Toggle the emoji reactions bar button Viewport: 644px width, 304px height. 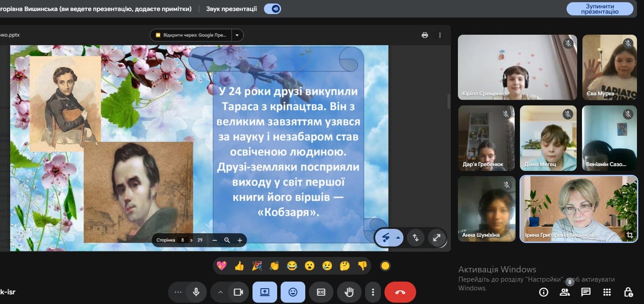click(x=293, y=292)
